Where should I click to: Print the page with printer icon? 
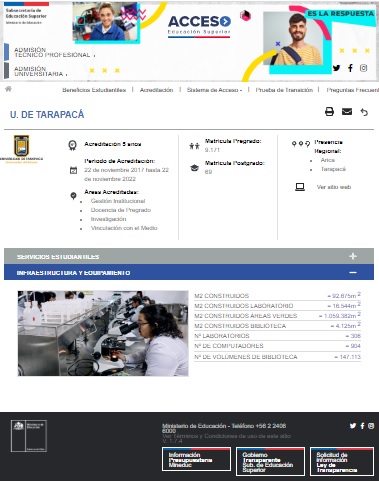(x=329, y=111)
